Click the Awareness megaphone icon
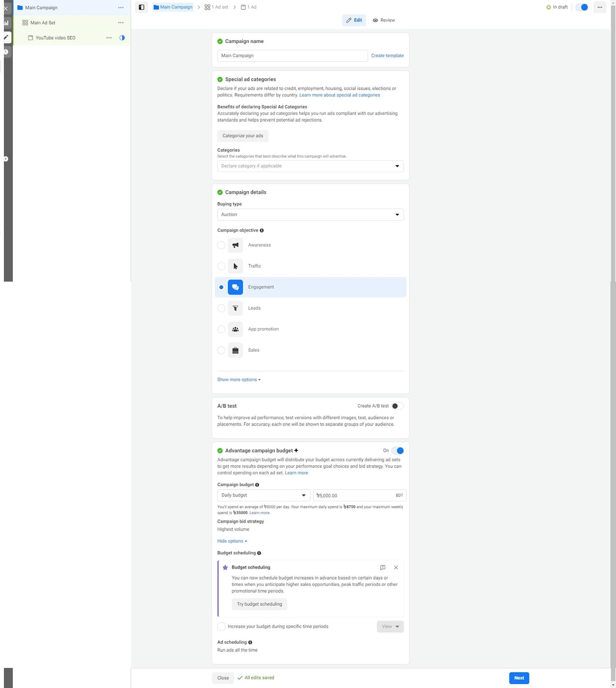 235,245
